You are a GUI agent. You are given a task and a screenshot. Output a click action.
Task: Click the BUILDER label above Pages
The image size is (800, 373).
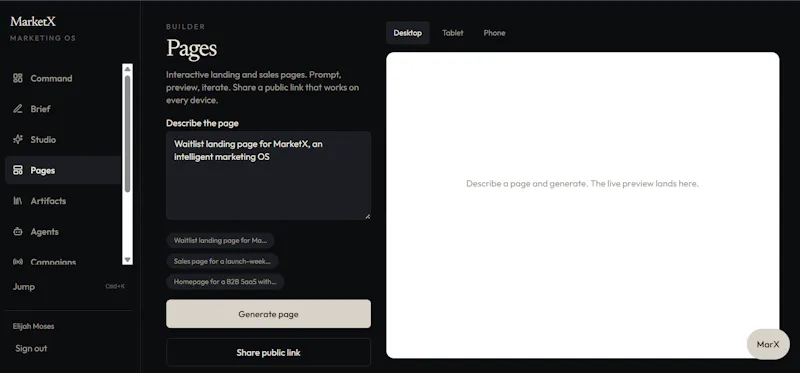pyautogui.click(x=186, y=27)
